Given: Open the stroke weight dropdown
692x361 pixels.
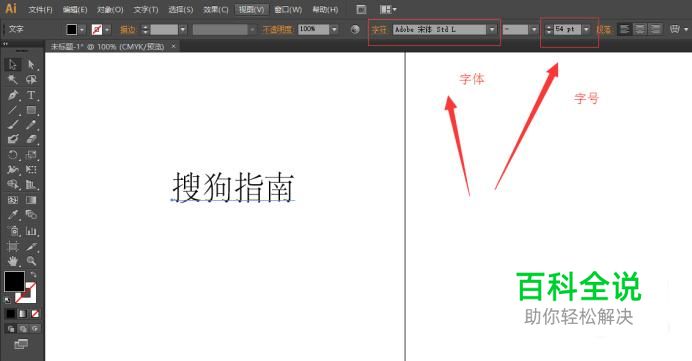Looking at the screenshot, I should tap(183, 30).
